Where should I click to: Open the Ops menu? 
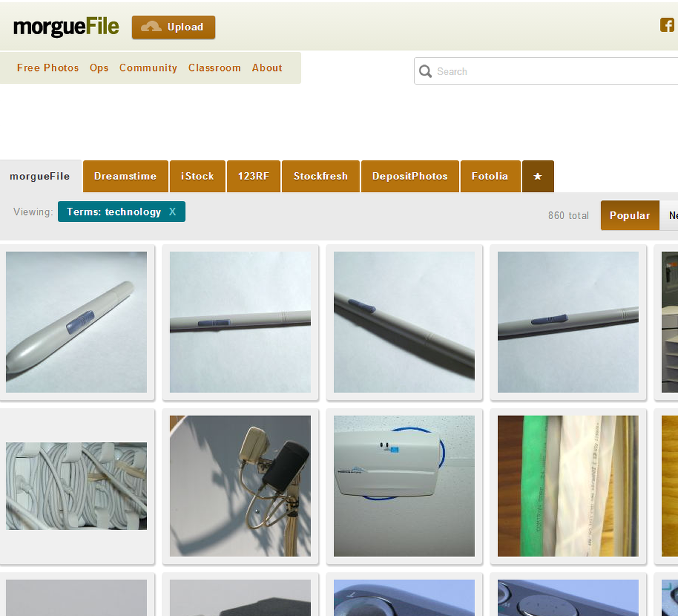[99, 68]
